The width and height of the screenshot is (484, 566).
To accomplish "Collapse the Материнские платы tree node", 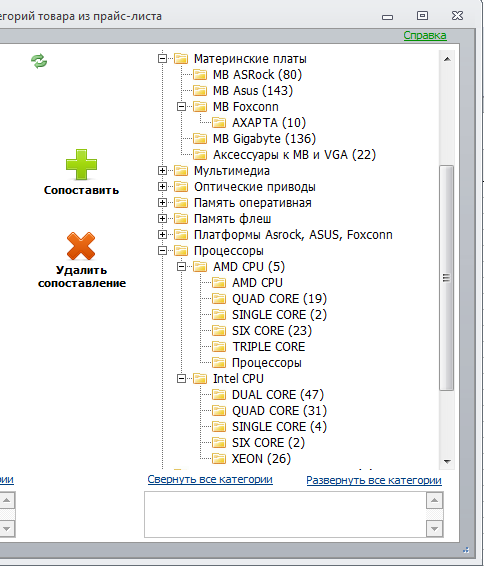I will tap(162, 58).
